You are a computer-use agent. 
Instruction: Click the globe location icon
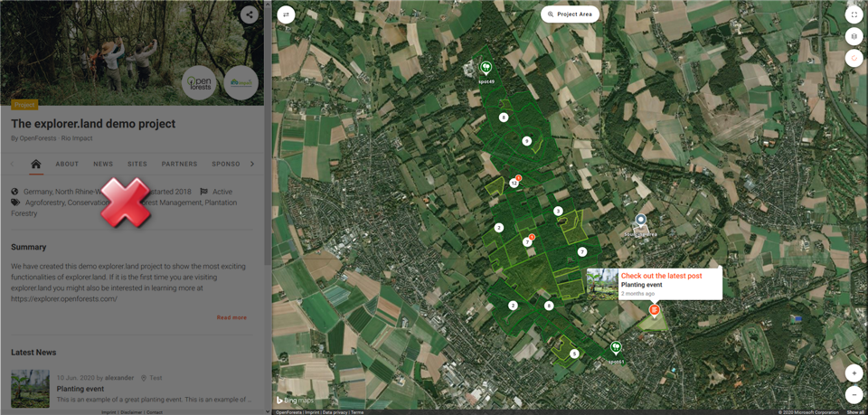[15, 192]
